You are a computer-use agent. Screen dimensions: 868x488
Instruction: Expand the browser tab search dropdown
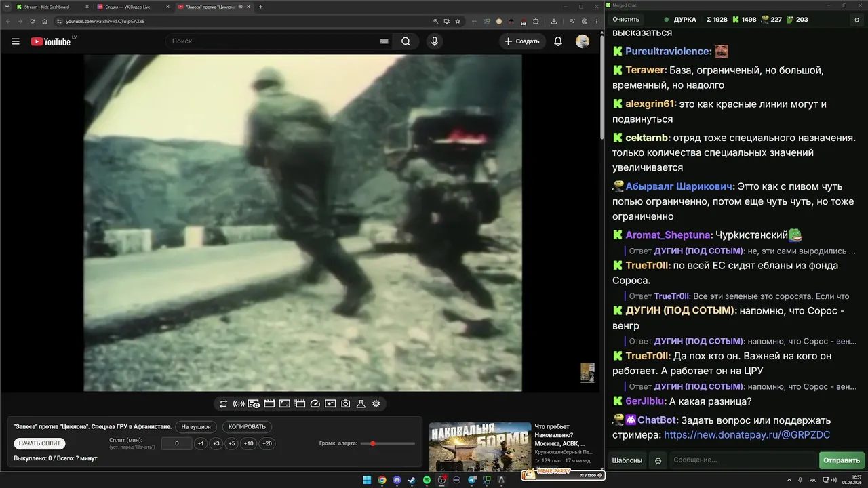tap(6, 7)
